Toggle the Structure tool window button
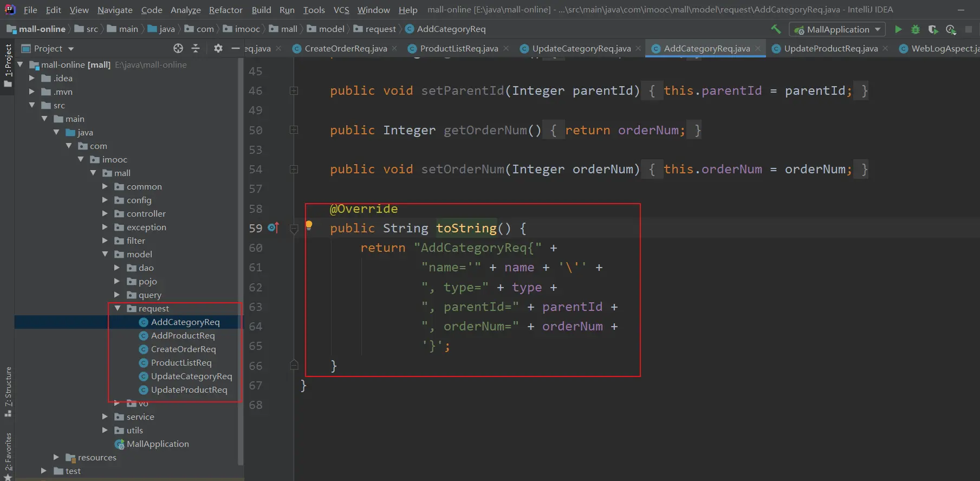 8,391
